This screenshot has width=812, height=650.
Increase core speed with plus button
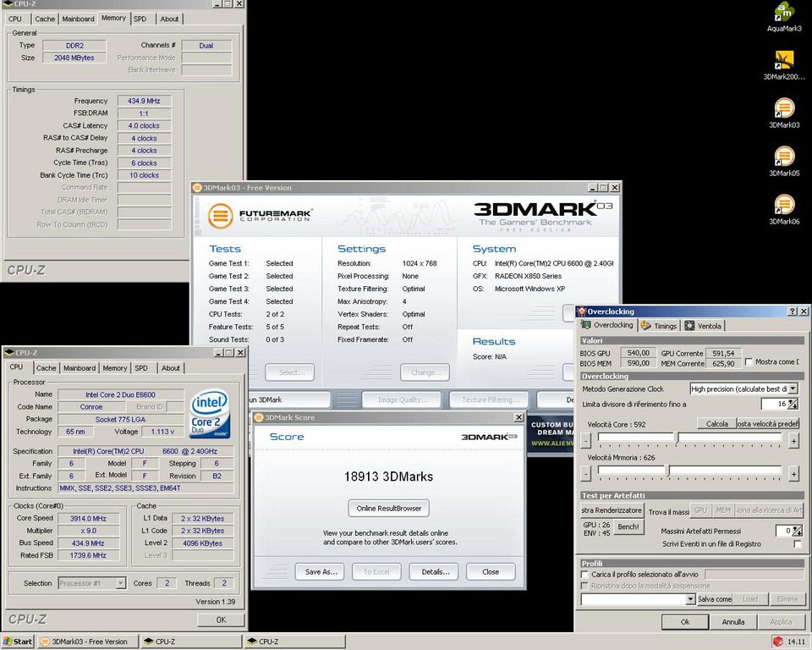(x=793, y=441)
